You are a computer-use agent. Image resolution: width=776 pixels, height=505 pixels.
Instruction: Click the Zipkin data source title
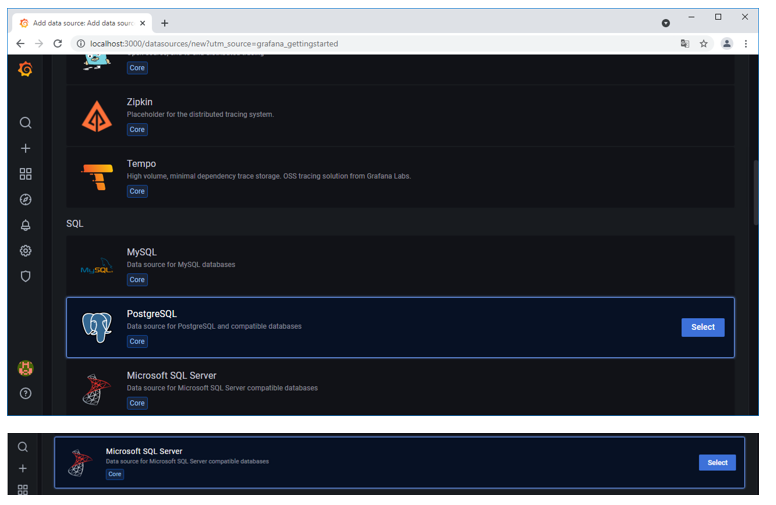click(x=140, y=102)
